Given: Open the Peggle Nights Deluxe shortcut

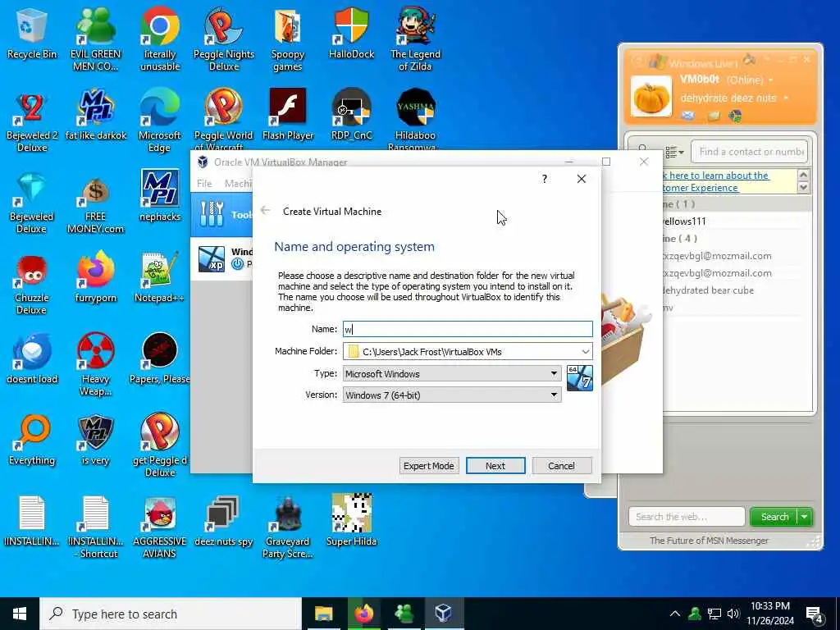Looking at the screenshot, I should 223,39.
